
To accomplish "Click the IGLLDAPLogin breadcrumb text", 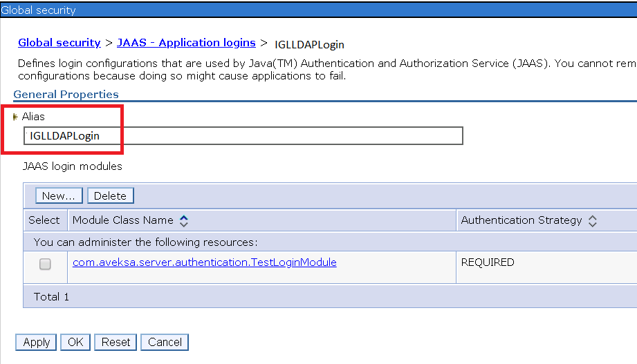I will (x=309, y=44).
